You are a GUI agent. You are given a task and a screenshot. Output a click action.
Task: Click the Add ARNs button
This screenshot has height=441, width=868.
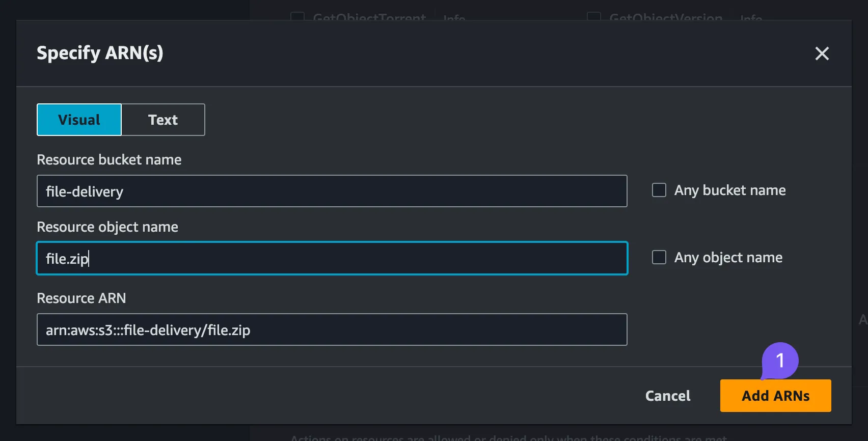point(775,396)
